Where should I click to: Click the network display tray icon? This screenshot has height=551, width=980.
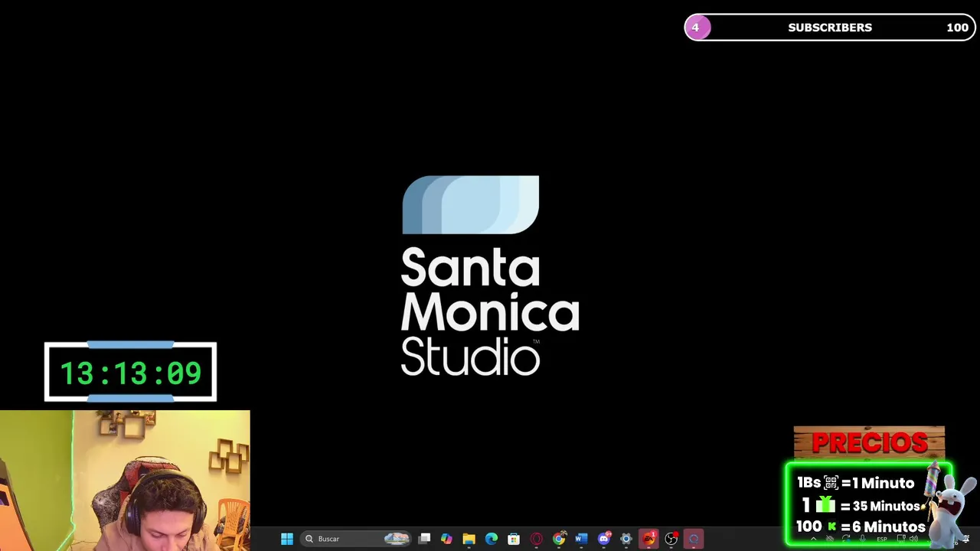tap(901, 539)
